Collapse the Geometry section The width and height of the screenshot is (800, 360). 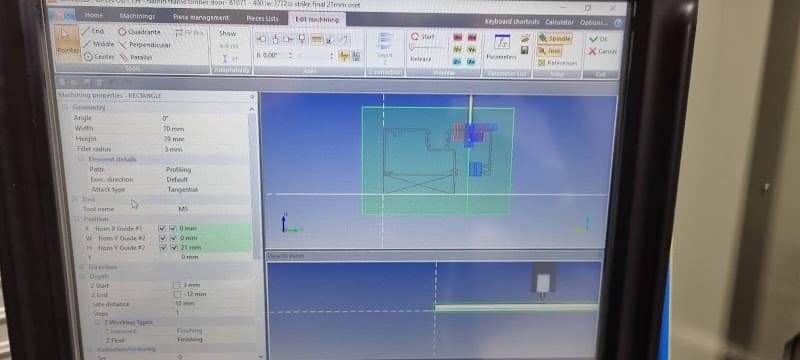click(65, 108)
